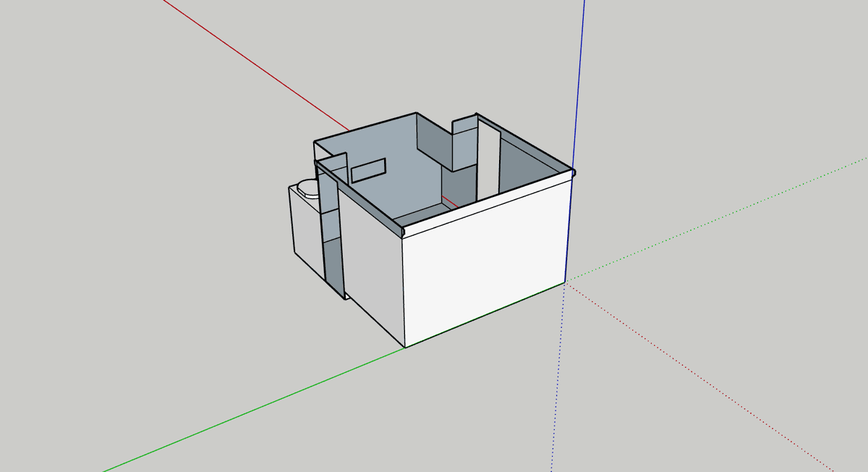Viewport: 868px width, 472px height.
Task: Click the solid red axis line
Action: 253,65
